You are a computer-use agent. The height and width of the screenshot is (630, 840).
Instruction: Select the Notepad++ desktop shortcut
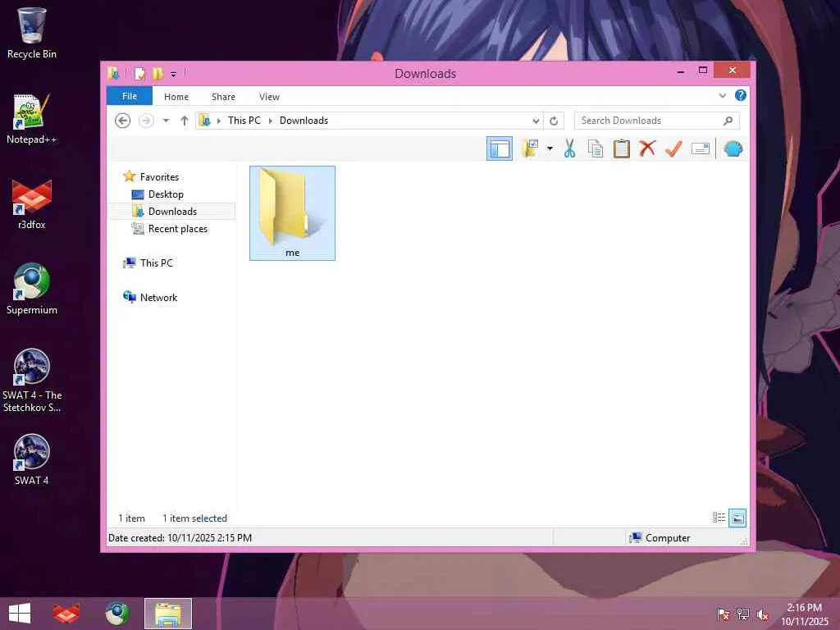tap(32, 119)
